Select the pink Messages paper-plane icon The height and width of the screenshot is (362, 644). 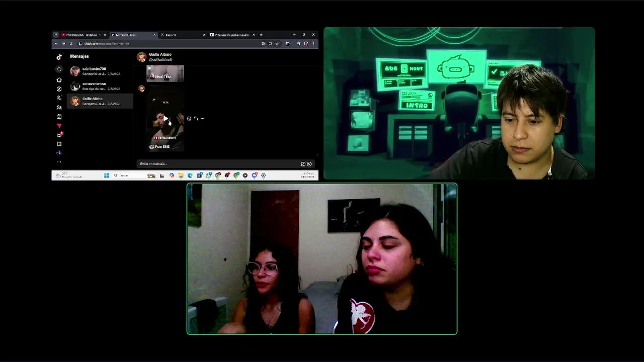(x=59, y=126)
